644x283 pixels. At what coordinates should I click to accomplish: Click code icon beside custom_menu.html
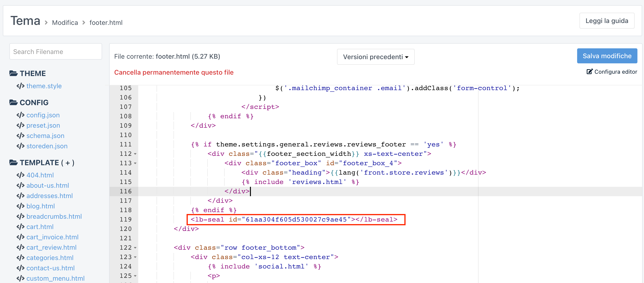[20, 278]
